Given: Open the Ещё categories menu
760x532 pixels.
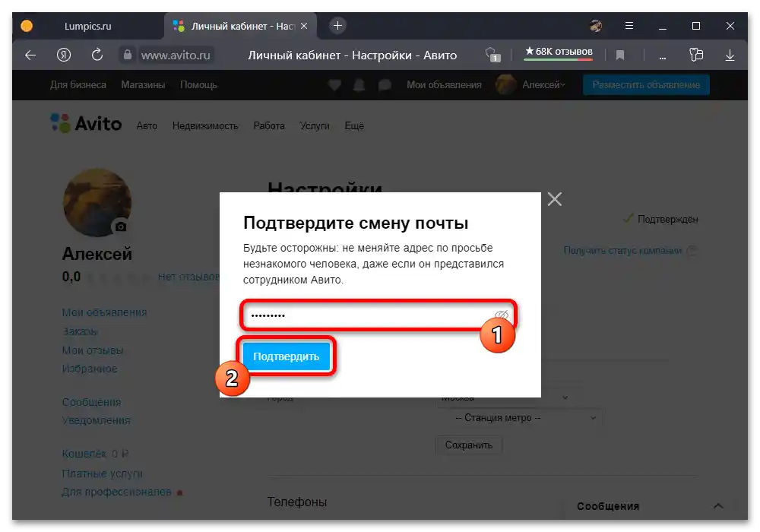Looking at the screenshot, I should 354,126.
